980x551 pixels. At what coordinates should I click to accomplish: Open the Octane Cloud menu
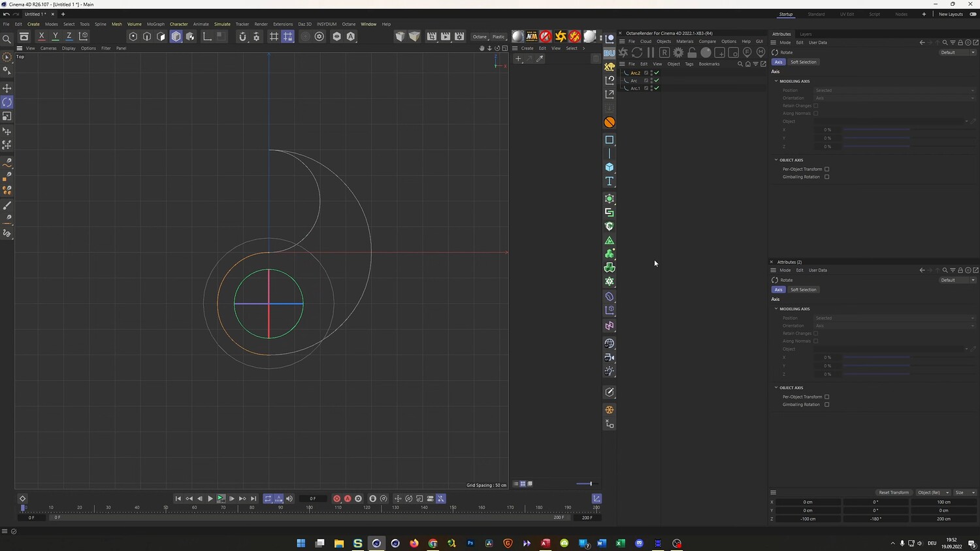point(645,41)
